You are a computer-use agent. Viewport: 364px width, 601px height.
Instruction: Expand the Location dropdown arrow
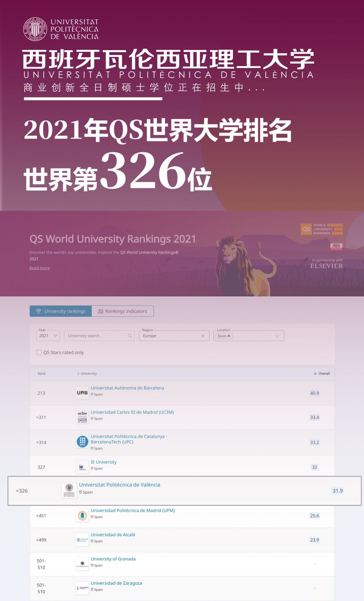(x=277, y=336)
